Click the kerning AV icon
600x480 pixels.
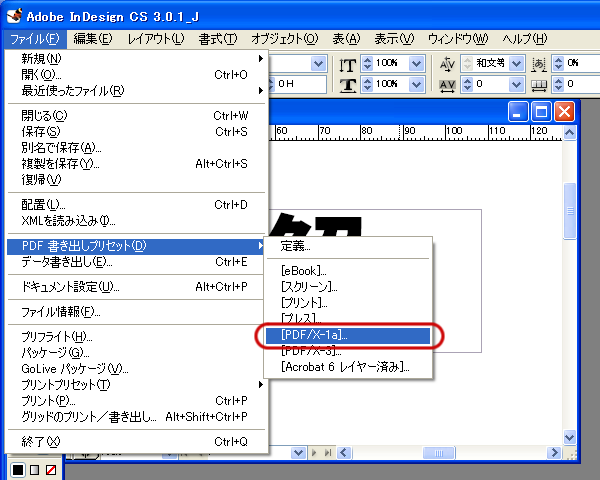447,64
